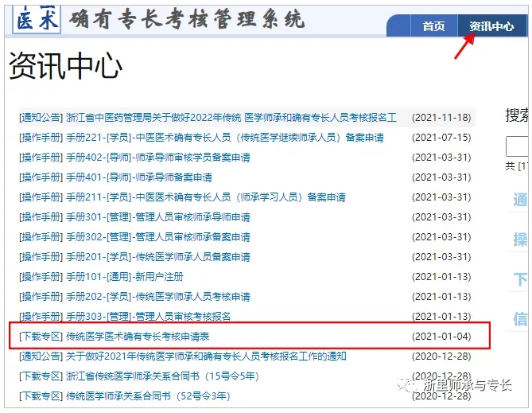Open the 2021年考核报名工作的通知 notice
532x413 pixels.
206,357
